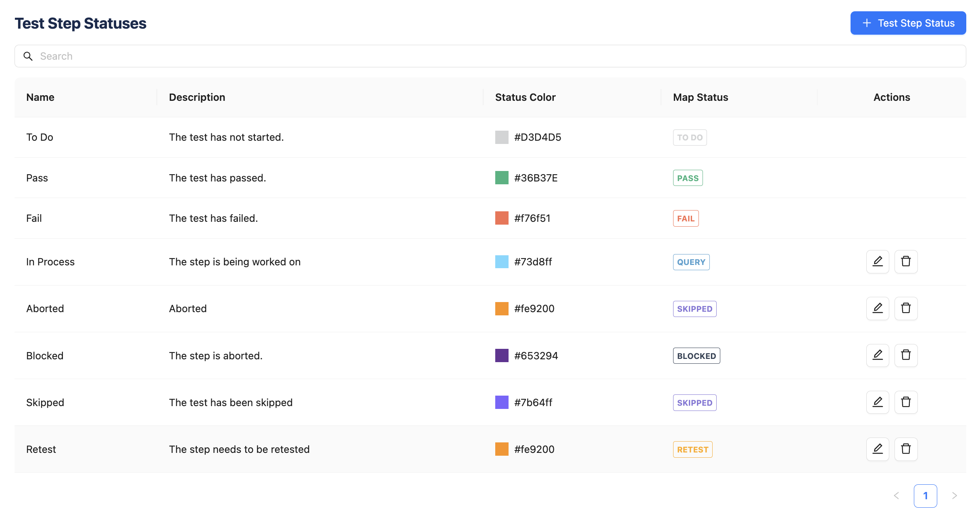Select the 'Blocked' name cell

(45, 356)
